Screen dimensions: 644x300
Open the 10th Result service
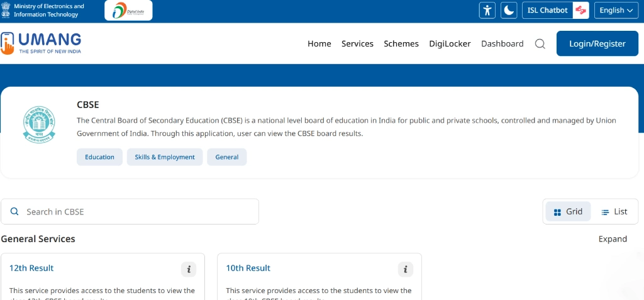(x=248, y=268)
